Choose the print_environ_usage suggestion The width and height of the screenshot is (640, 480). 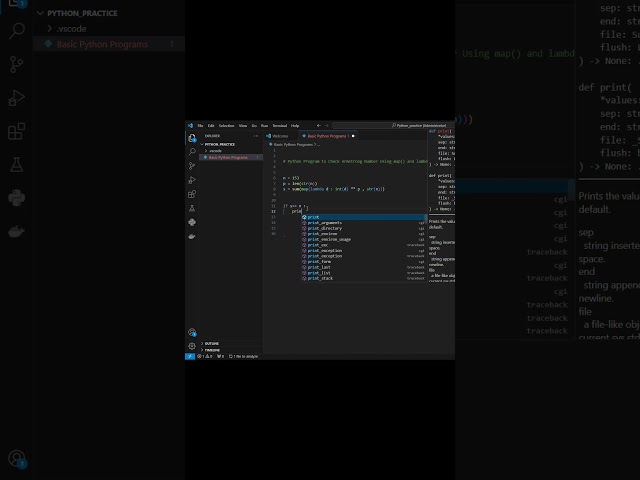363,239
